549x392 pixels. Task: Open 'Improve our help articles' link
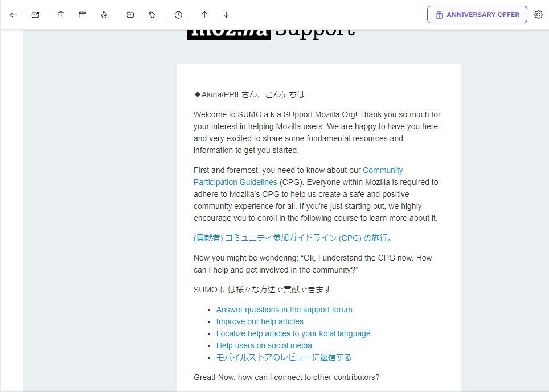click(260, 321)
